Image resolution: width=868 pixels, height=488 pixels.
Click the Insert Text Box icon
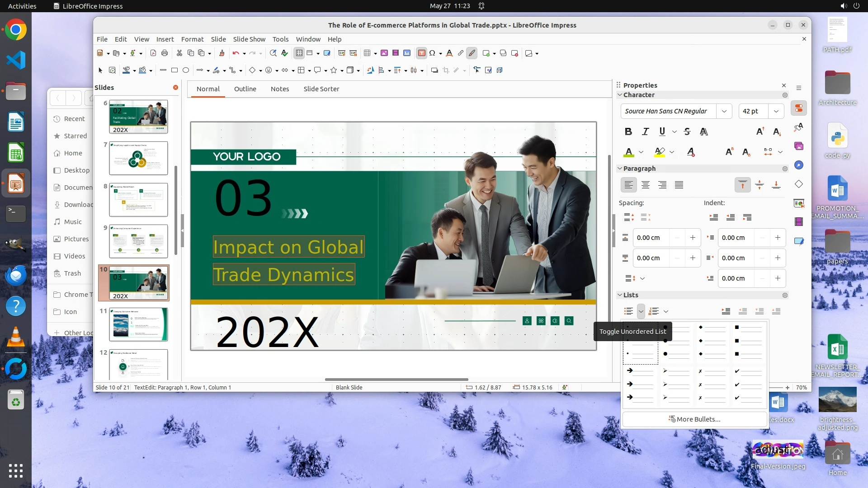click(421, 53)
